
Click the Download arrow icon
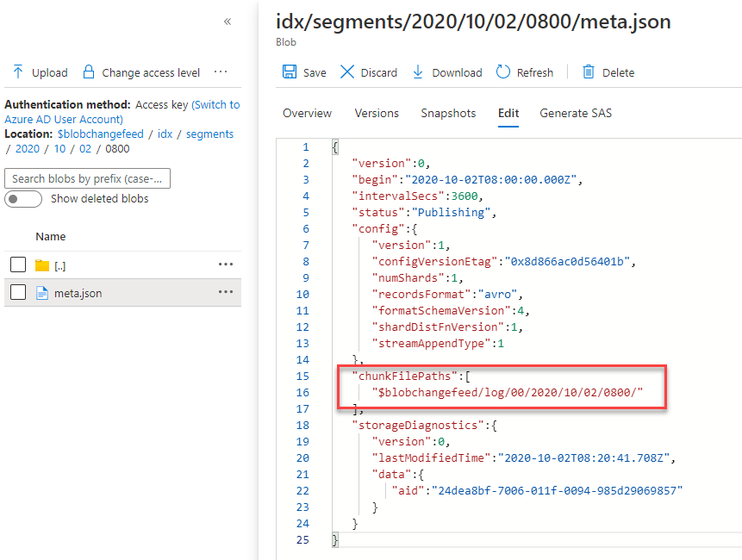pos(418,72)
